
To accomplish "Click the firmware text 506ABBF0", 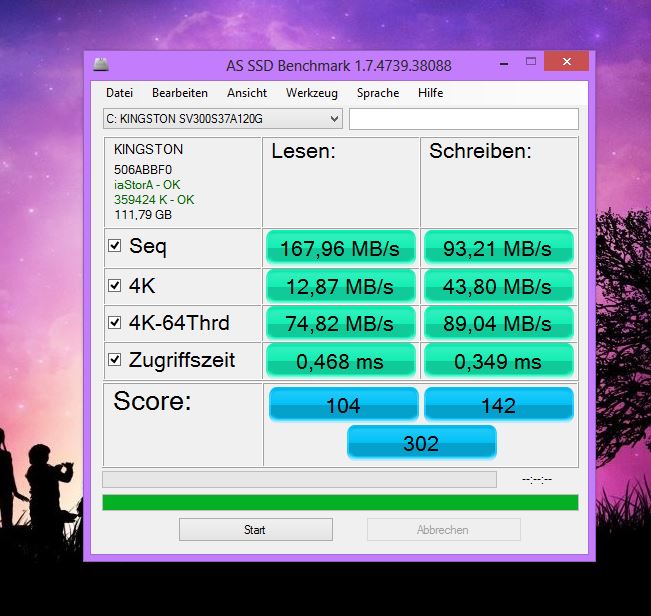I will tap(143, 169).
